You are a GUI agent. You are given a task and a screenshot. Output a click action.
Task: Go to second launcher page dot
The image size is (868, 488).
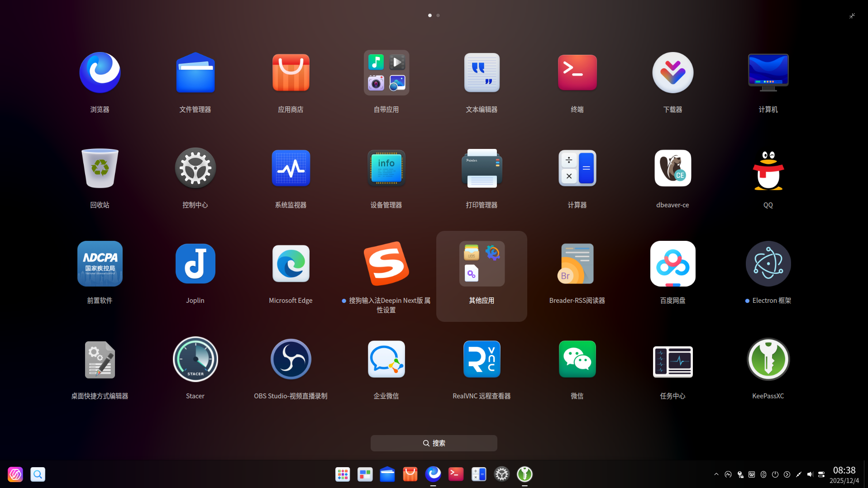pos(438,15)
